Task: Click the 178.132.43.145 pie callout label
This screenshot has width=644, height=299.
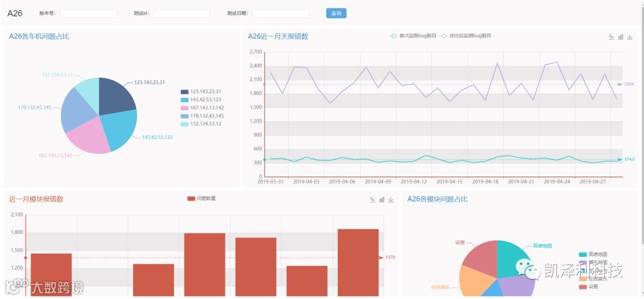Action: point(35,107)
